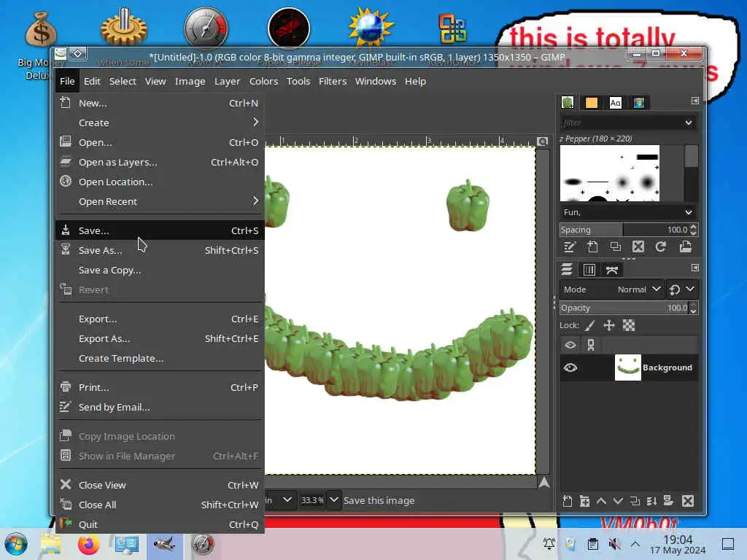Image resolution: width=747 pixels, height=560 pixels.
Task: Duplicate layer icon in layers panel
Action: pos(635,501)
